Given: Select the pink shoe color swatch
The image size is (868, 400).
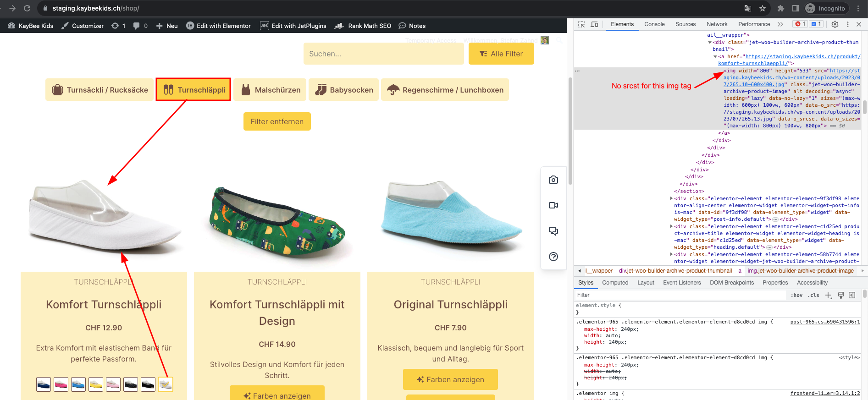Looking at the screenshot, I should click(x=61, y=384).
